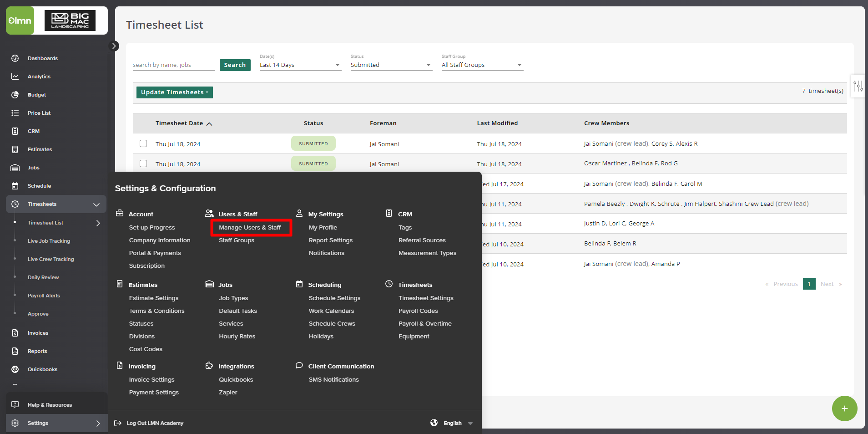Click the LMN green logo
The width and height of the screenshot is (868, 434).
coord(20,20)
